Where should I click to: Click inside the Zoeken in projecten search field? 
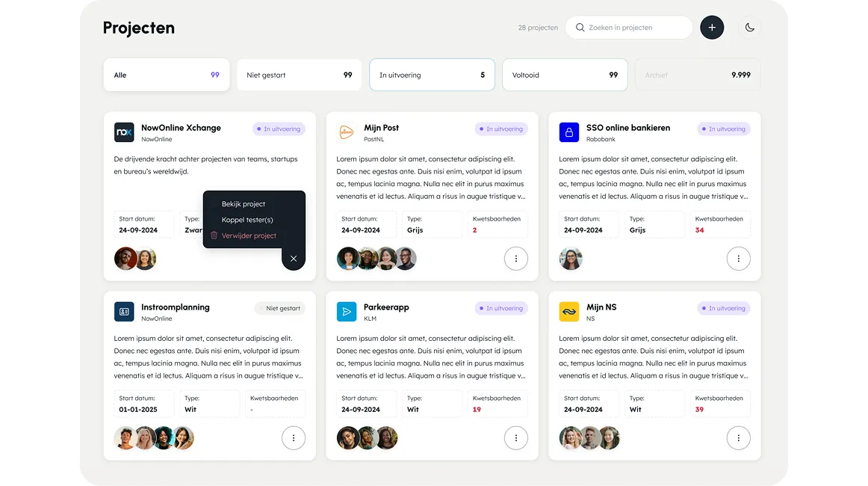(x=635, y=27)
